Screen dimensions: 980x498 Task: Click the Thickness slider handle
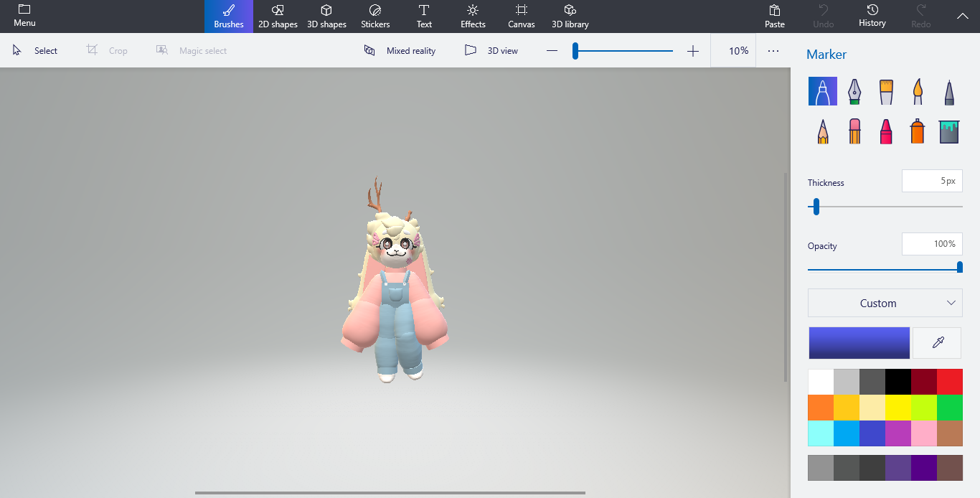(816, 207)
